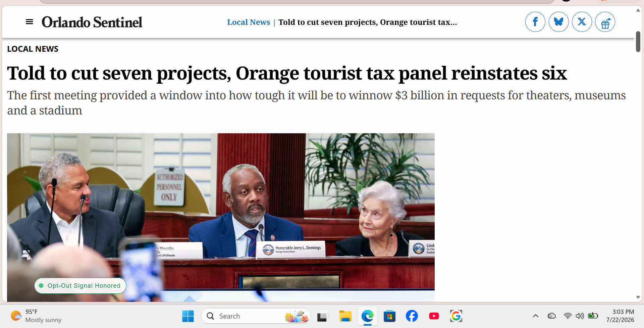Open the Google app in the taskbar
644x328 pixels.
[456, 316]
